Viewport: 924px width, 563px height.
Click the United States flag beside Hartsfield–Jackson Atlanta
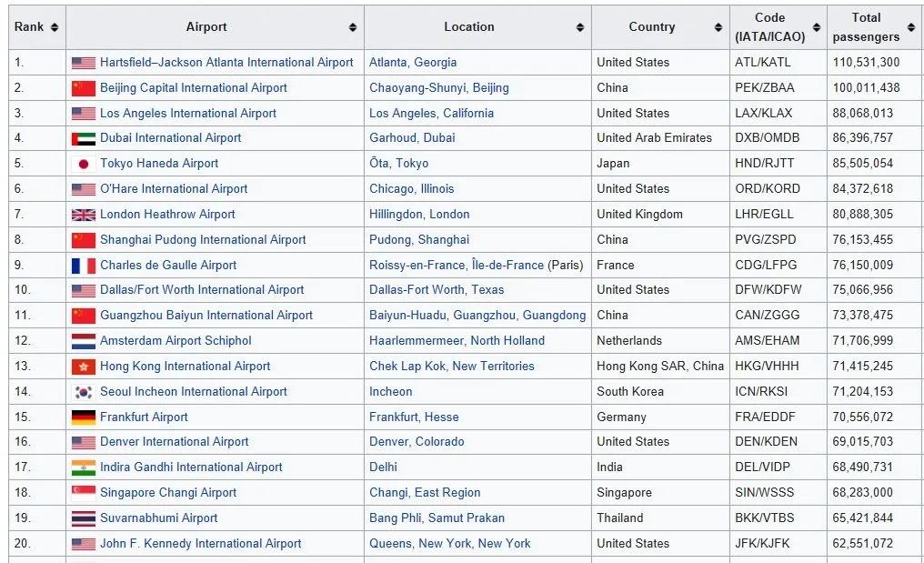(x=84, y=63)
